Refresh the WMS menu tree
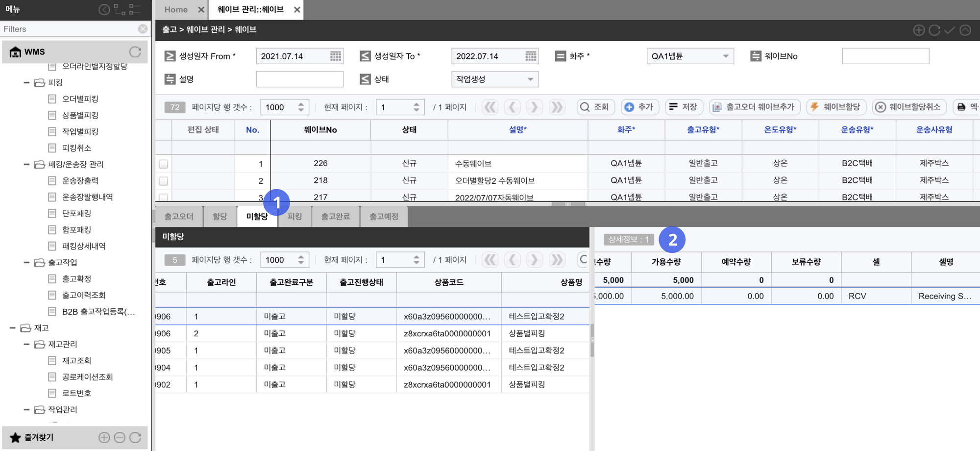Image resolution: width=980 pixels, height=451 pixels. pyautogui.click(x=135, y=52)
